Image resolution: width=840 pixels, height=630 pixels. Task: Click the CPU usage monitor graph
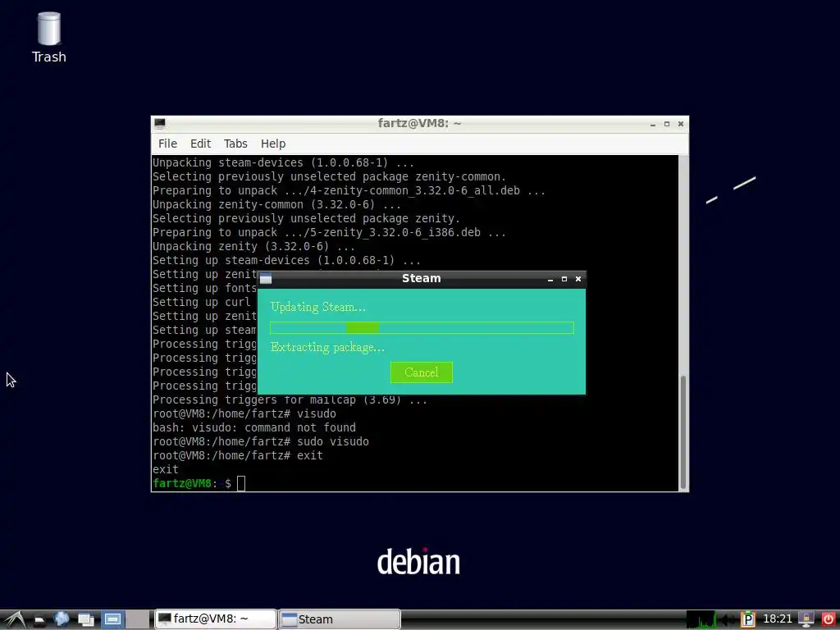[x=701, y=619]
